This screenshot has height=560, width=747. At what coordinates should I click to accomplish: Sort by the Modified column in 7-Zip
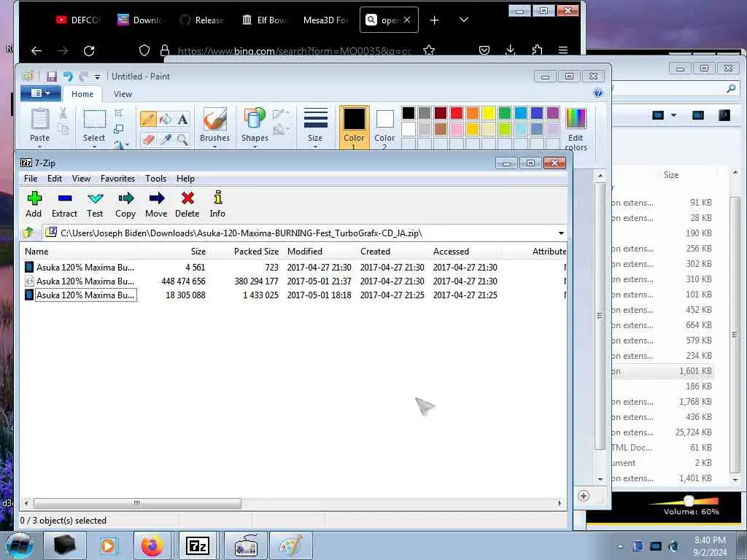(x=319, y=252)
